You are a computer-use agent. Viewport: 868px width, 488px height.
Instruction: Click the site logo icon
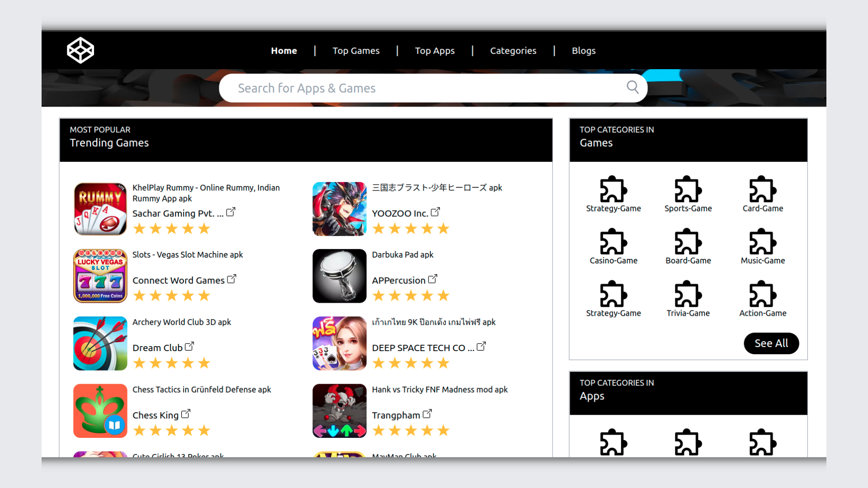80,50
